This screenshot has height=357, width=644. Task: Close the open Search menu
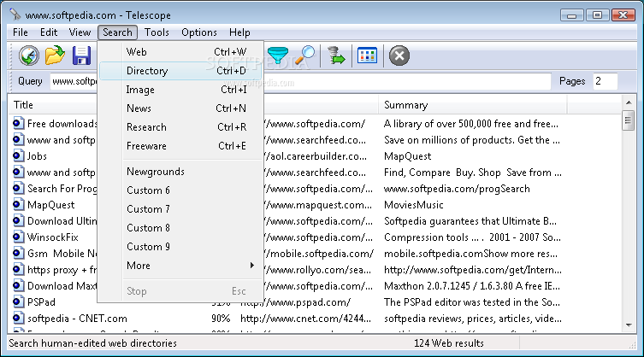click(x=117, y=32)
